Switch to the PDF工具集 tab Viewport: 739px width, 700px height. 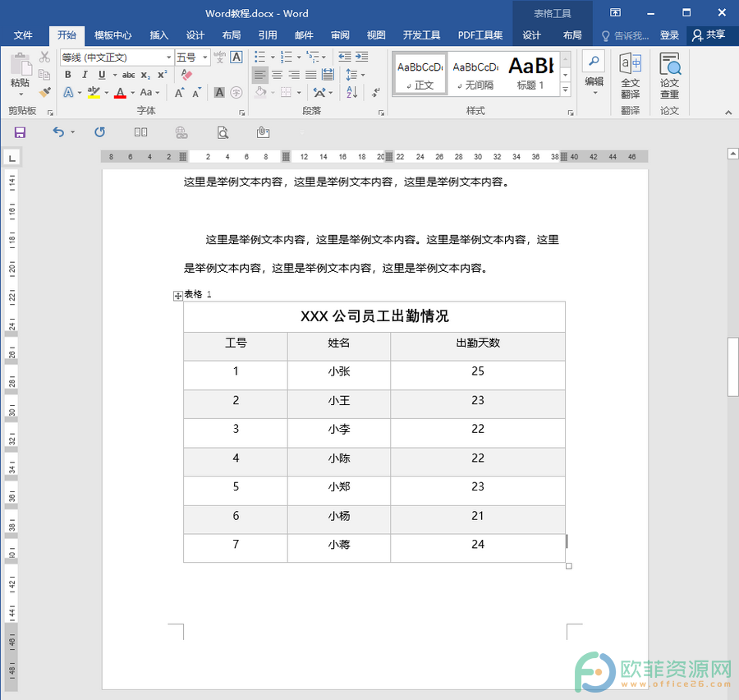(480, 35)
